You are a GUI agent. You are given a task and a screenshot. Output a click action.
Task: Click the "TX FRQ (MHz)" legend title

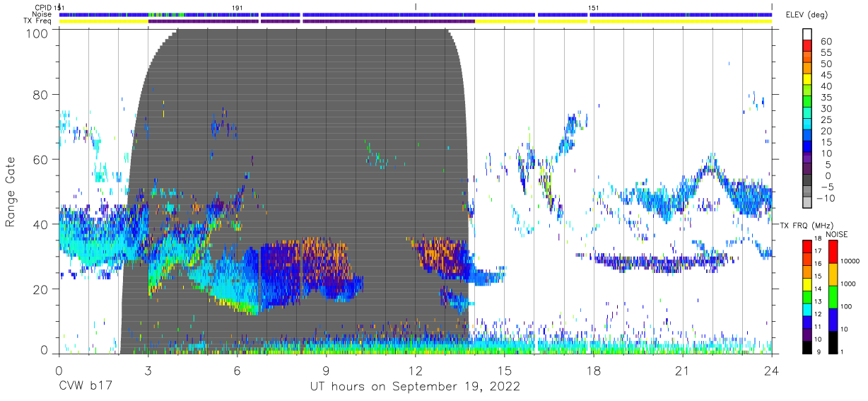pos(806,225)
